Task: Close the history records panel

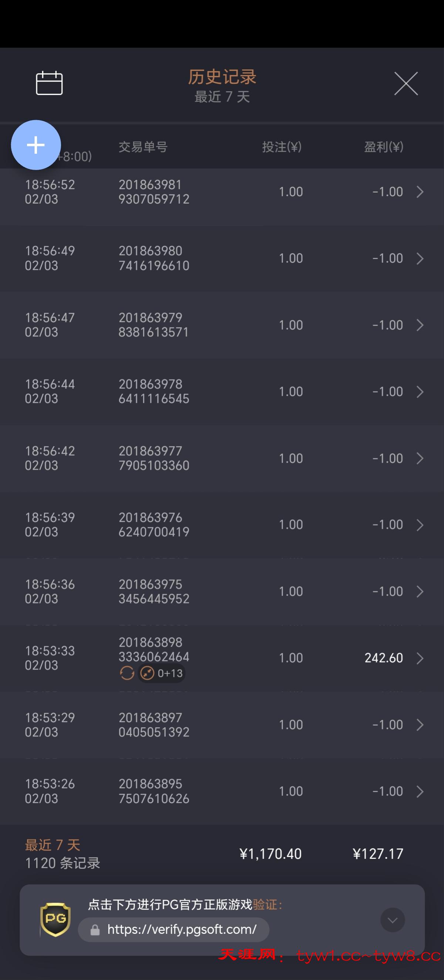Action: click(406, 83)
